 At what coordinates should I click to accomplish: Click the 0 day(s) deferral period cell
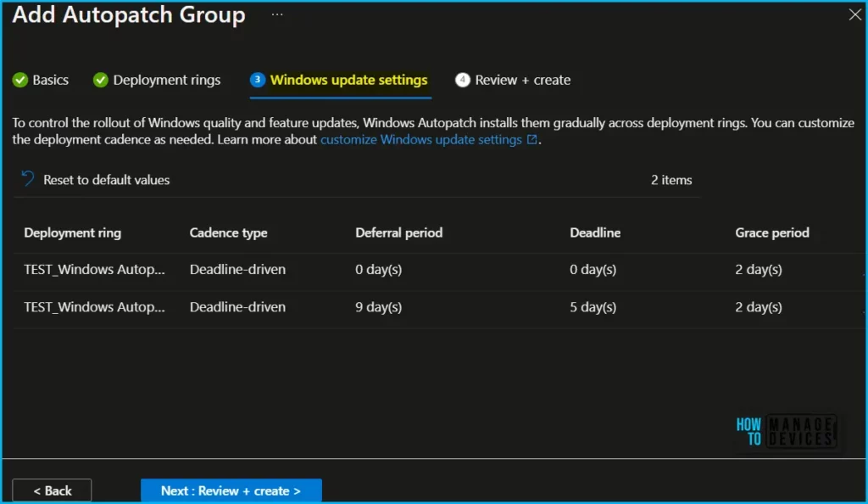click(379, 269)
